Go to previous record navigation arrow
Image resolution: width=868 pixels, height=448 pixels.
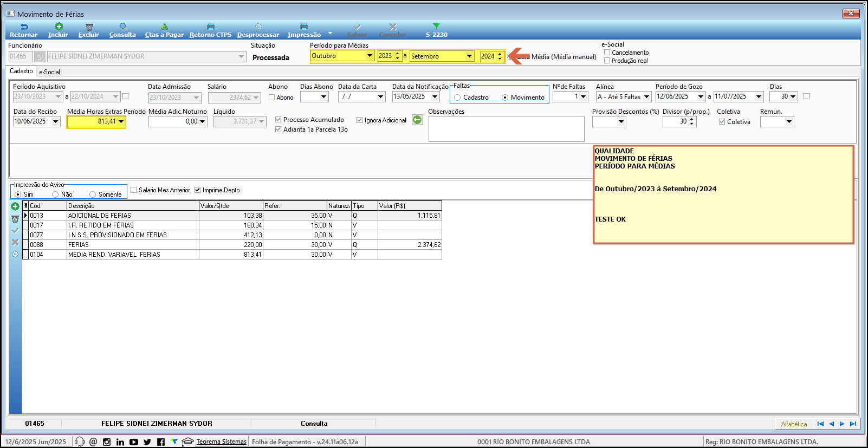[x=832, y=424]
